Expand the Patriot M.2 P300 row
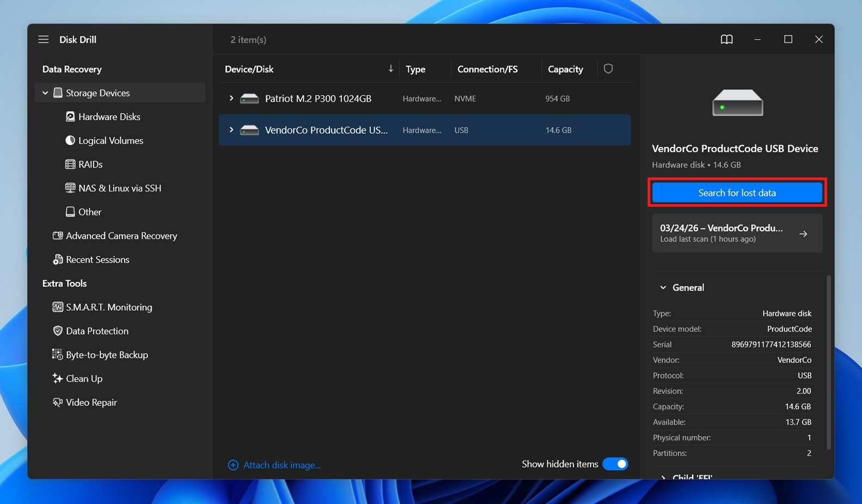 (x=231, y=98)
